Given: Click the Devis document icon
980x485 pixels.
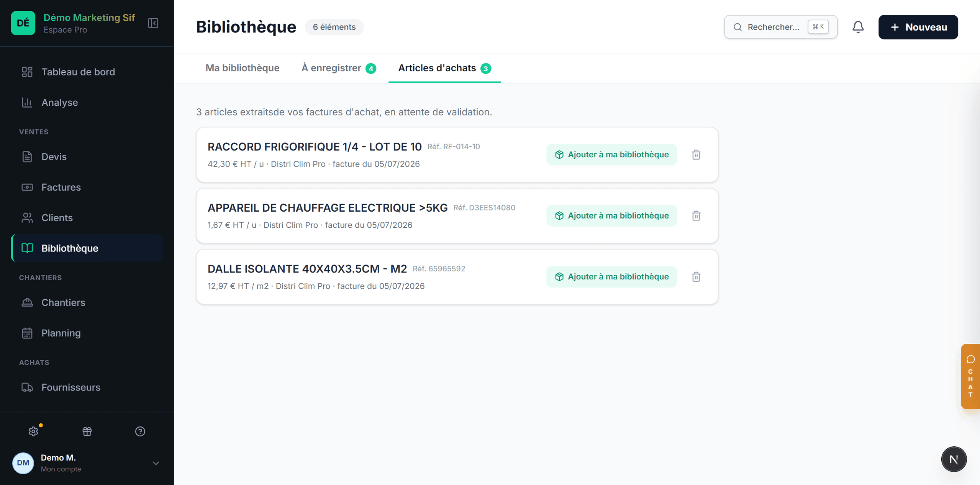Looking at the screenshot, I should click(x=27, y=157).
